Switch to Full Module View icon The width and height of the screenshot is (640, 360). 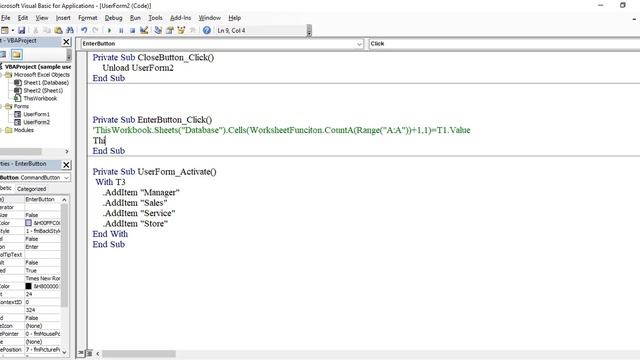point(89,353)
